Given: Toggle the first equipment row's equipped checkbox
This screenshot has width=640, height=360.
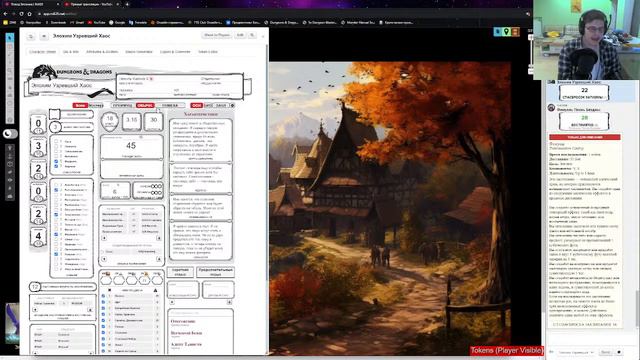Looking at the screenshot, I should (103, 296).
